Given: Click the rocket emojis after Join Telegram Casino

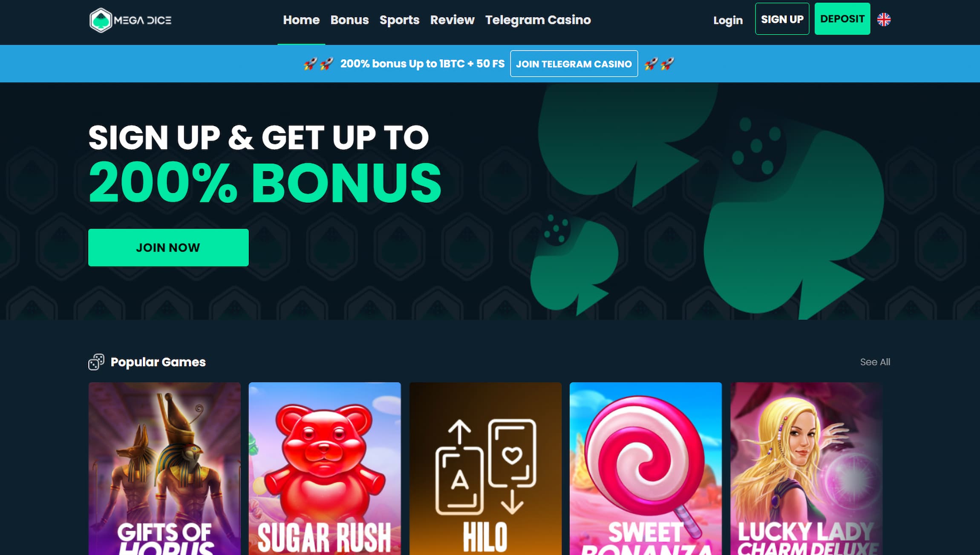Looking at the screenshot, I should coord(659,64).
